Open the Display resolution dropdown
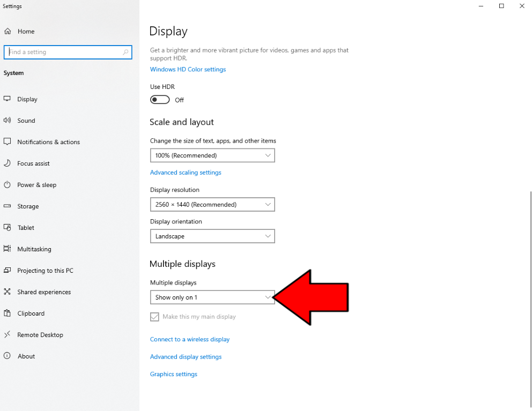532x411 pixels. (212, 205)
